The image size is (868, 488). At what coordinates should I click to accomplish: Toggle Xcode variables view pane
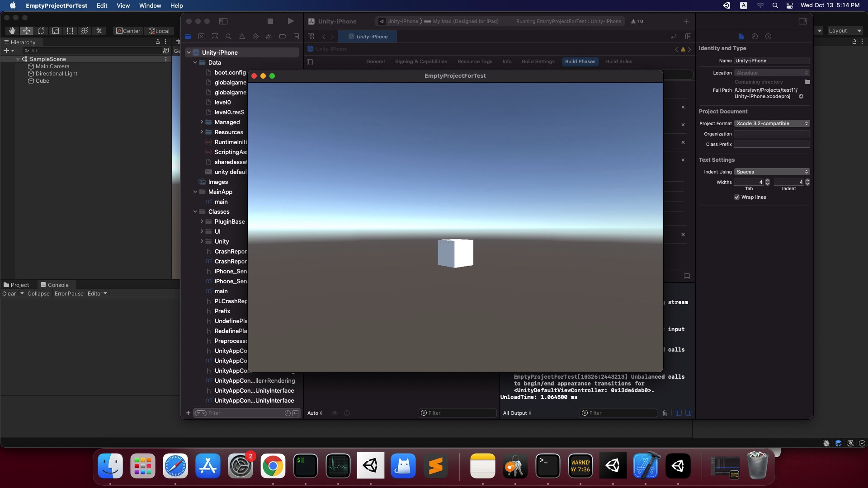click(679, 413)
